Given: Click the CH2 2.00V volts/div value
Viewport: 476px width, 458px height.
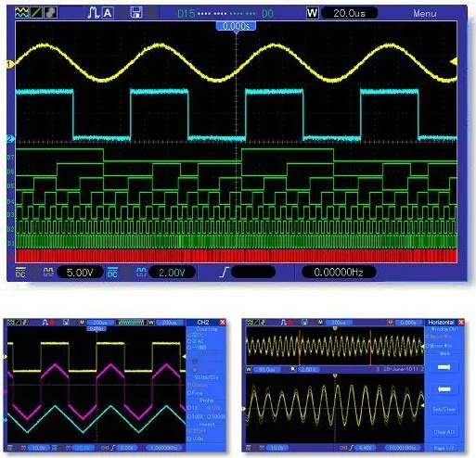Looking at the screenshot, I should pyautogui.click(x=172, y=273).
